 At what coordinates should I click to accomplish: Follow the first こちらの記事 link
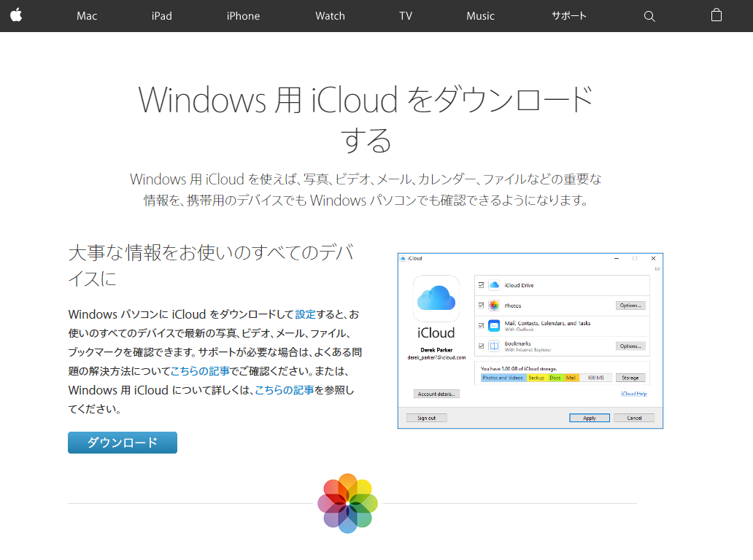coord(200,371)
